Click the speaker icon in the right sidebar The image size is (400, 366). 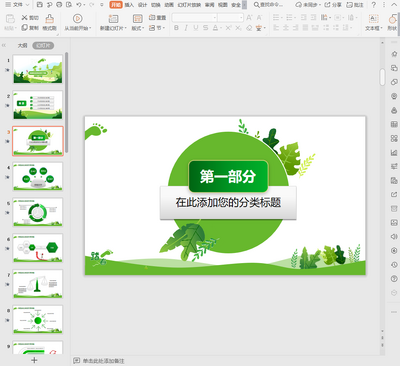[x=394, y=236]
